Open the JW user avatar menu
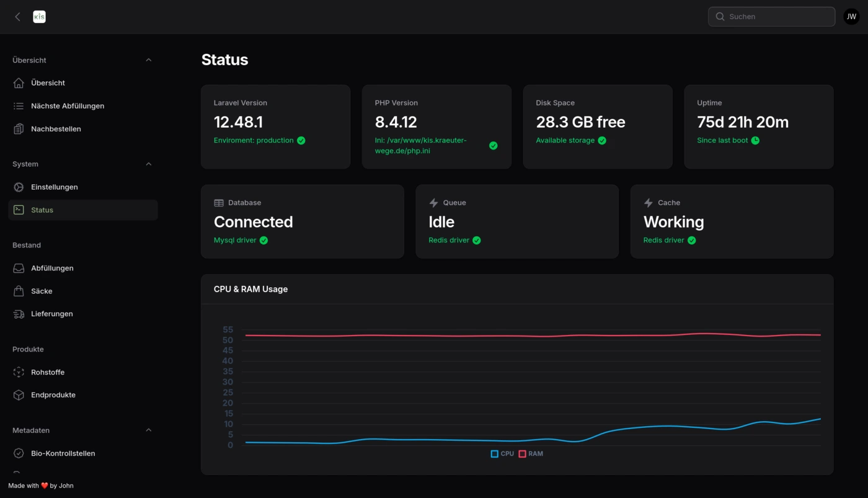The height and width of the screenshot is (498, 868). [851, 17]
